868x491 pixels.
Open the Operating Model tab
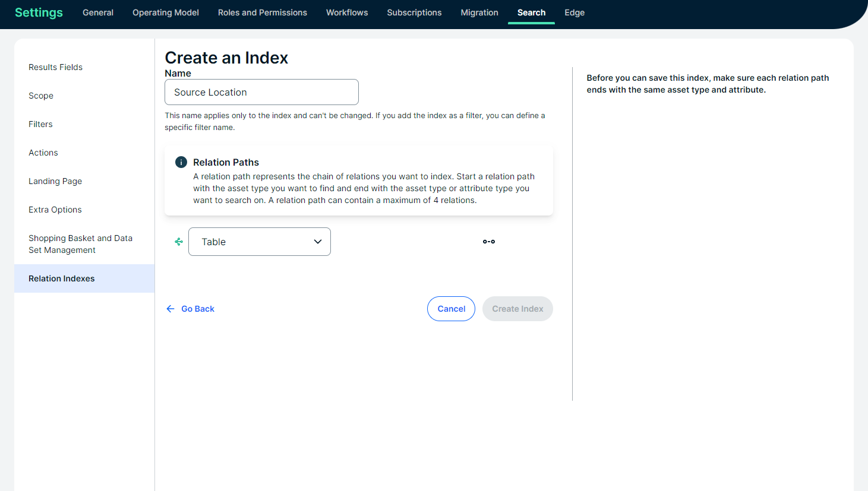pos(166,12)
